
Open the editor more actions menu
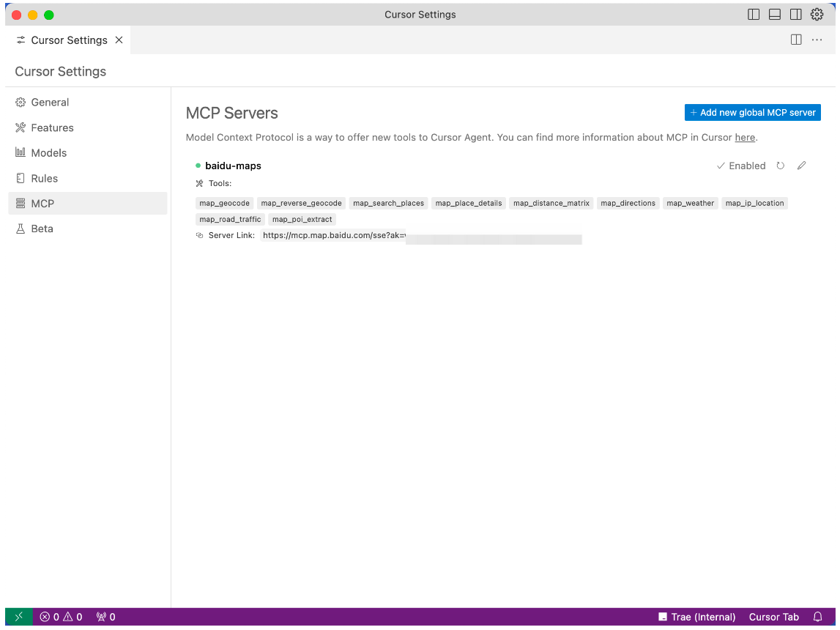click(x=817, y=40)
